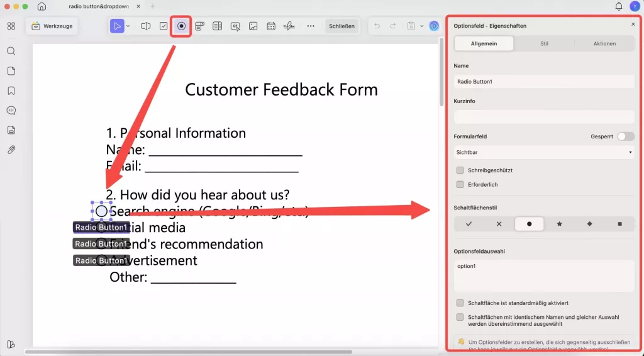Expand the save options dropdown arrow
This screenshot has height=356, width=644.
click(x=422, y=26)
